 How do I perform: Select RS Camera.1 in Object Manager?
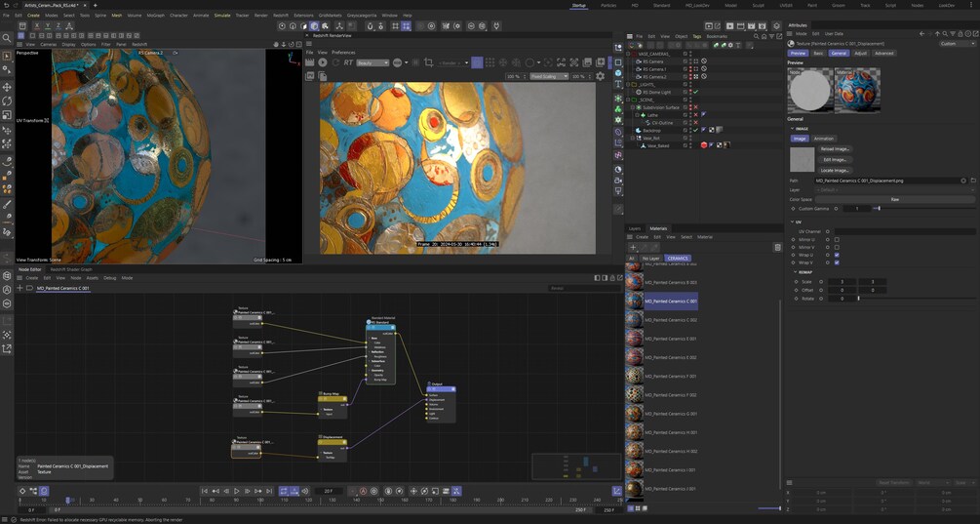click(654, 69)
